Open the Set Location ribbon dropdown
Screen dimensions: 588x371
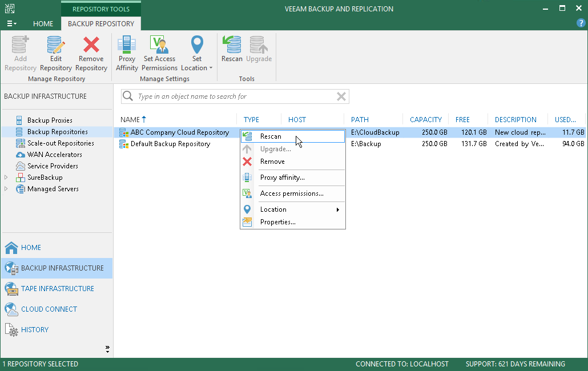pos(197,53)
